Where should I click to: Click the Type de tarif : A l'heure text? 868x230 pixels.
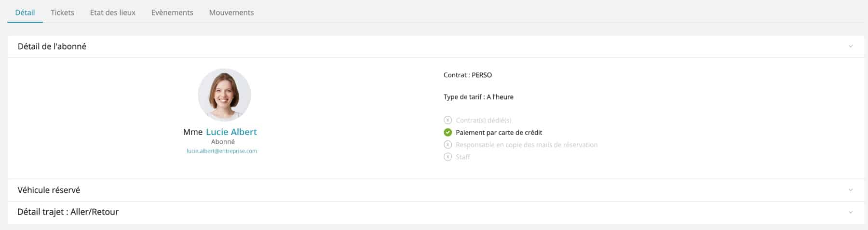[x=478, y=97]
